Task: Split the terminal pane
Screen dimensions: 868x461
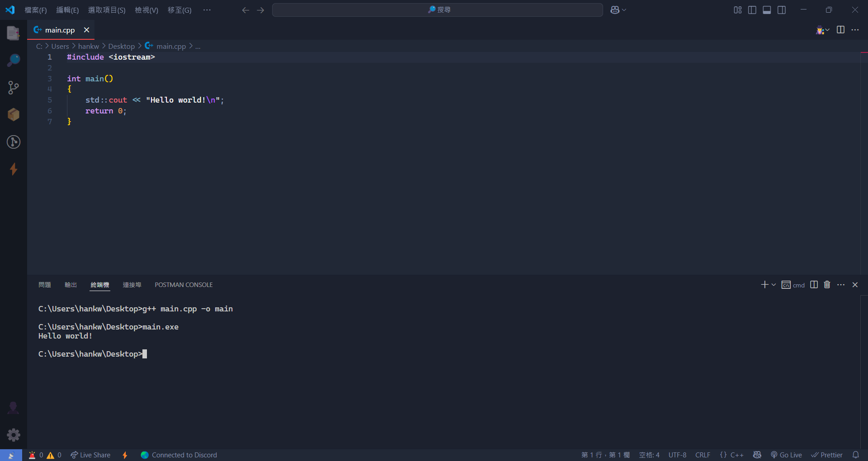Action: tap(814, 285)
